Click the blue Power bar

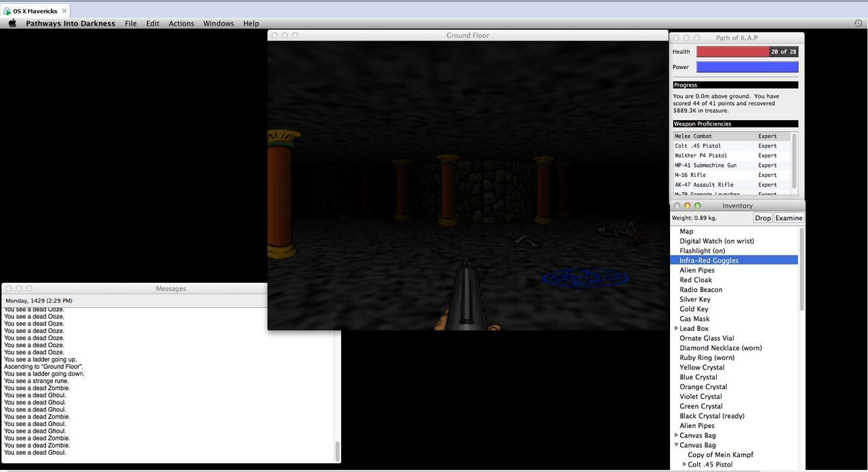pyautogui.click(x=747, y=67)
